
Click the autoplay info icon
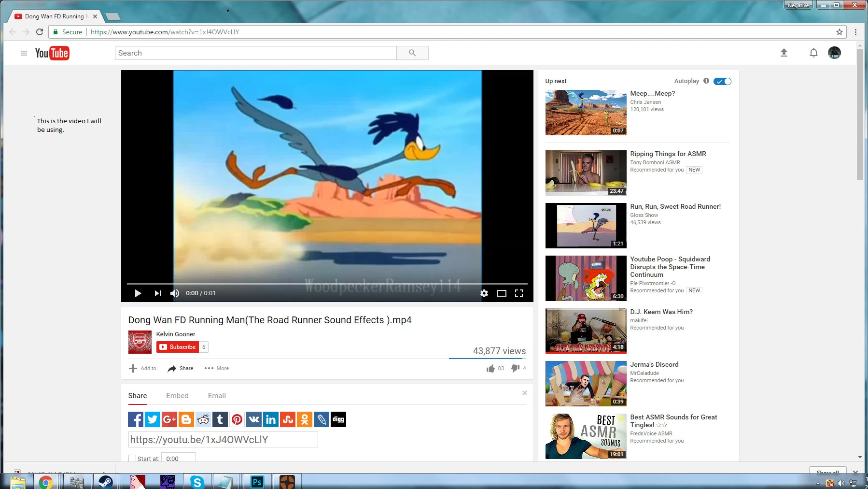point(706,81)
